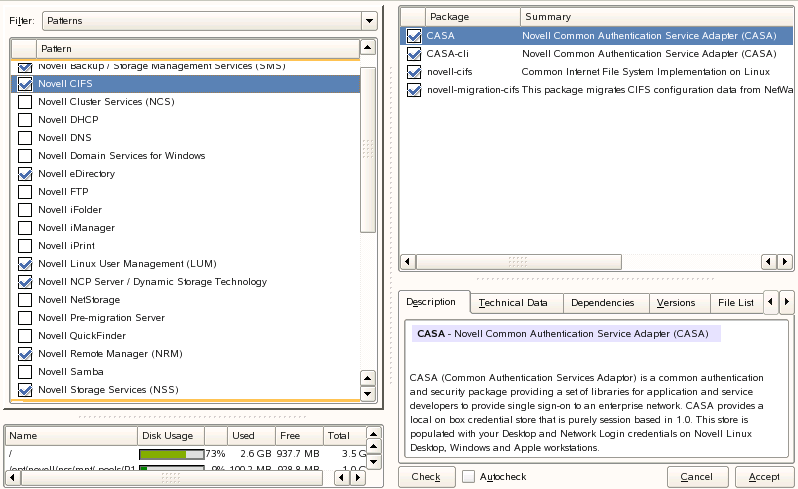Click the package list right scroll arrow
Screen dimensions: 798x489
pyautogui.click(x=768, y=262)
